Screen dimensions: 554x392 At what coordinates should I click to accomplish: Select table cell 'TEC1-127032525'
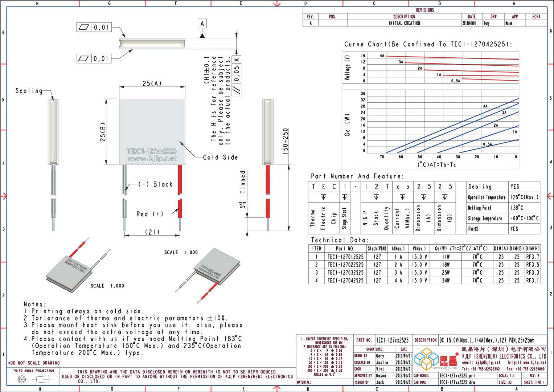pyautogui.click(x=345, y=273)
